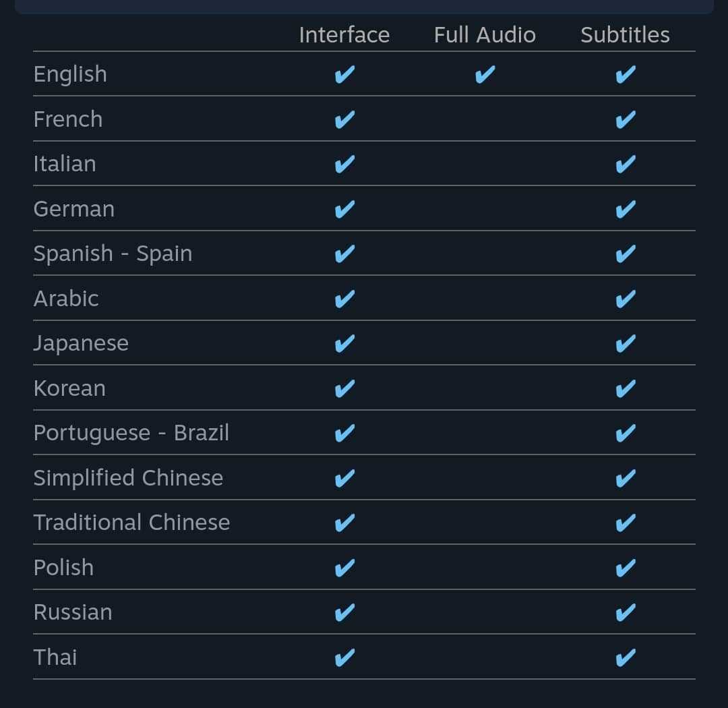Click the Interface column header
Viewport: 728px width, 708px height.
pos(344,35)
